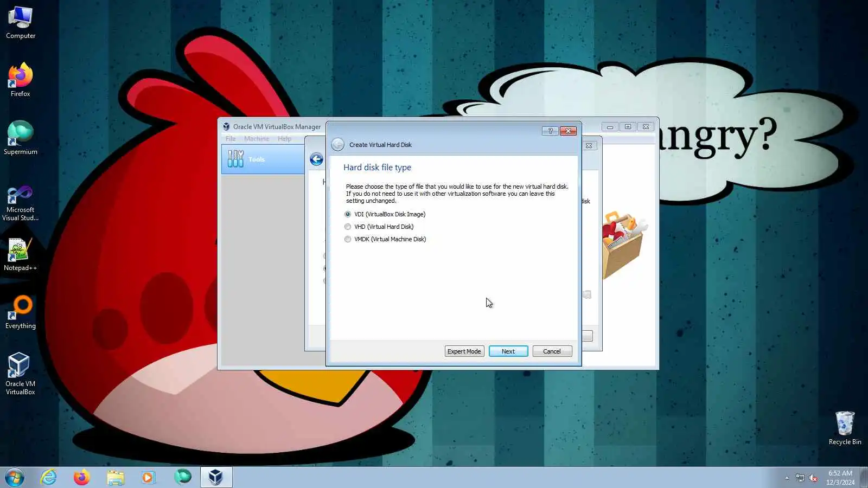
Task: Choose the VHD (Virtual Hard Disk) option
Action: pyautogui.click(x=379, y=227)
